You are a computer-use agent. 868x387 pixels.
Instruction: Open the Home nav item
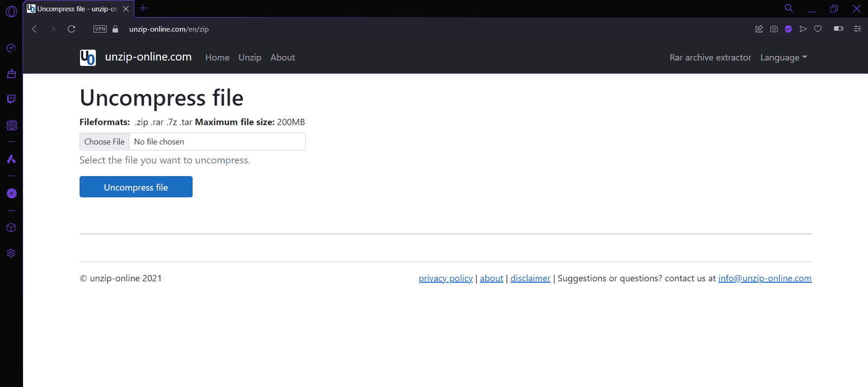(217, 57)
